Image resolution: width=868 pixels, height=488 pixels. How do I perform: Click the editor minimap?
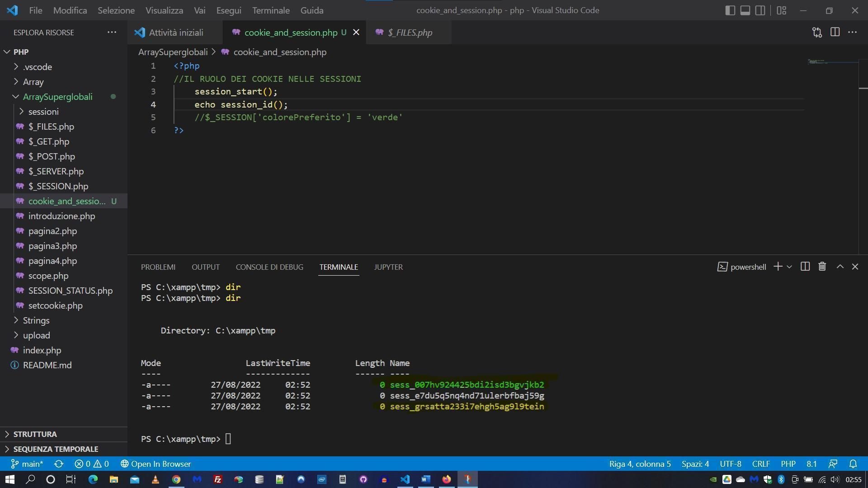click(833, 62)
